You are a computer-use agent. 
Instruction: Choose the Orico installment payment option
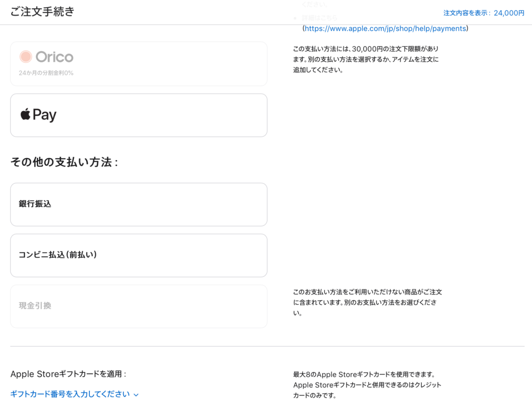pyautogui.click(x=139, y=64)
